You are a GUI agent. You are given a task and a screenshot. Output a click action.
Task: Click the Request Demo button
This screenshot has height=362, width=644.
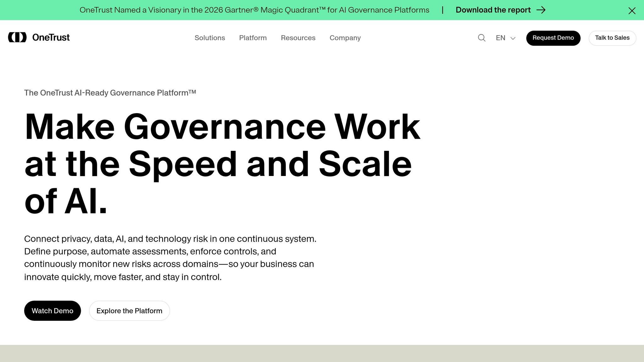coord(553,38)
